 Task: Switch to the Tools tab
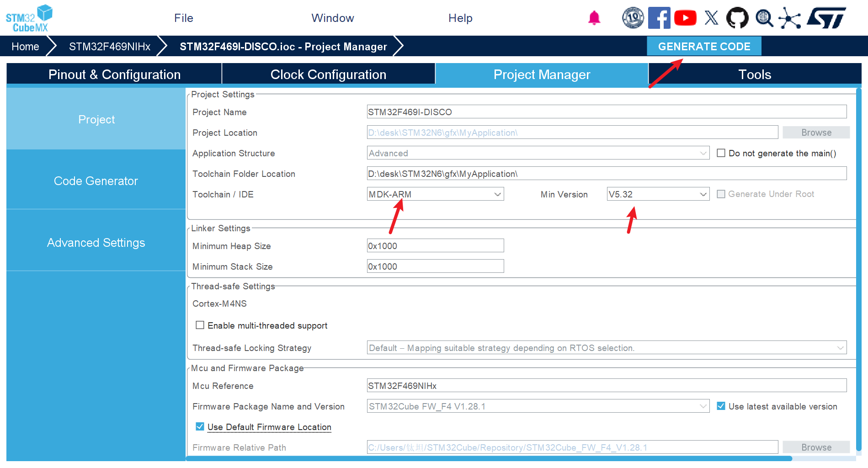click(755, 74)
